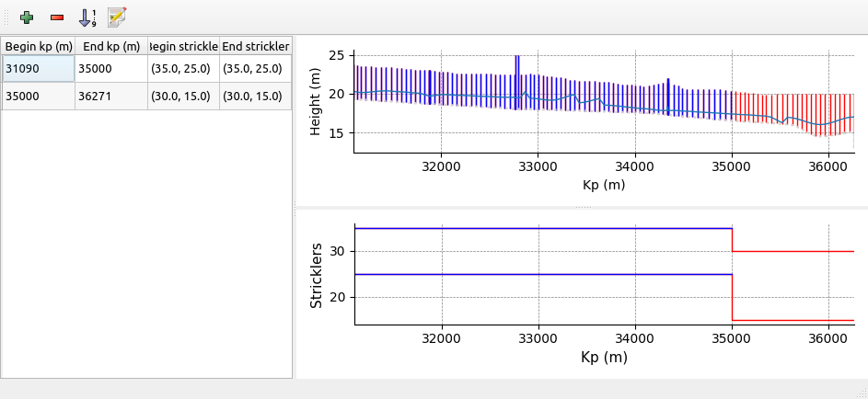Sort by Begin kp (m) column header
868x399 pixels.
pos(38,46)
